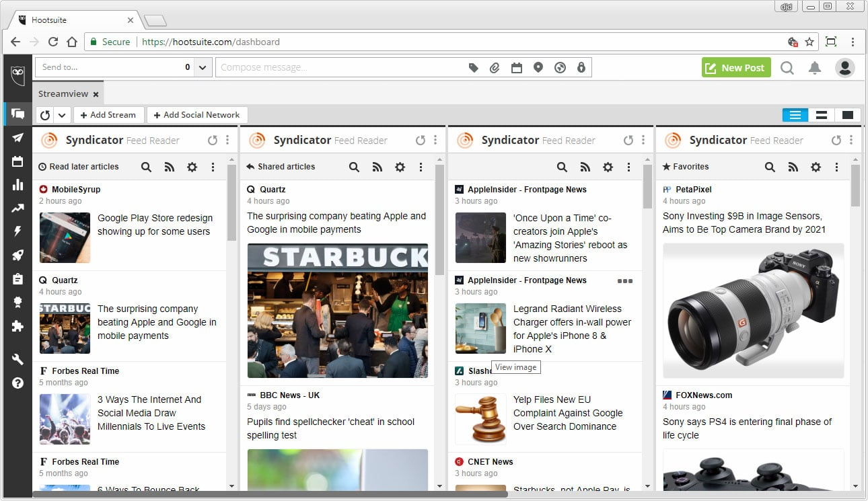868x501 pixels.
Task: Open the Assignments clipboard sidebar icon
Action: pyautogui.click(x=17, y=278)
